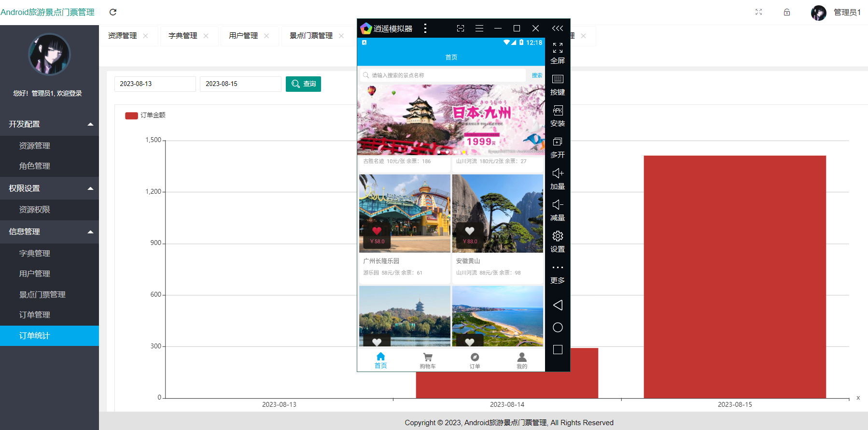This screenshot has height=430, width=868.
Task: Decrease volume with the 减量 tool
Action: 558,211
